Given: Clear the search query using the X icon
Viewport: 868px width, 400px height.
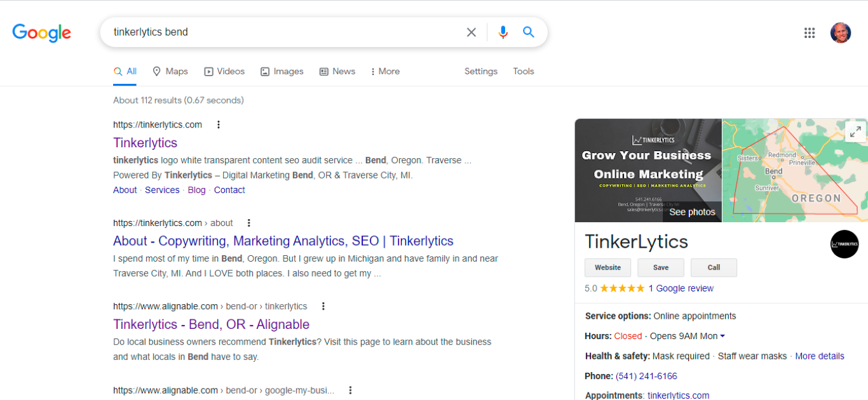Looking at the screenshot, I should [x=471, y=32].
